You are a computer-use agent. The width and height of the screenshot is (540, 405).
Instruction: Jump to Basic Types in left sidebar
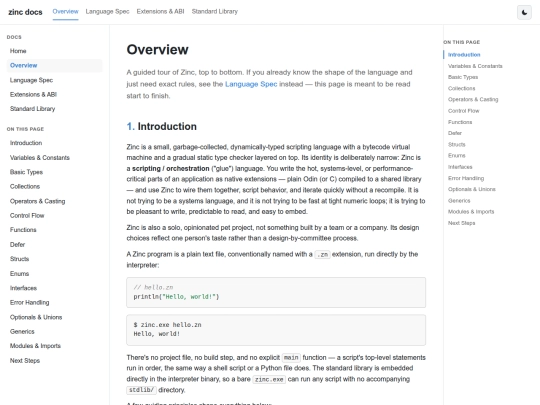[54, 172]
